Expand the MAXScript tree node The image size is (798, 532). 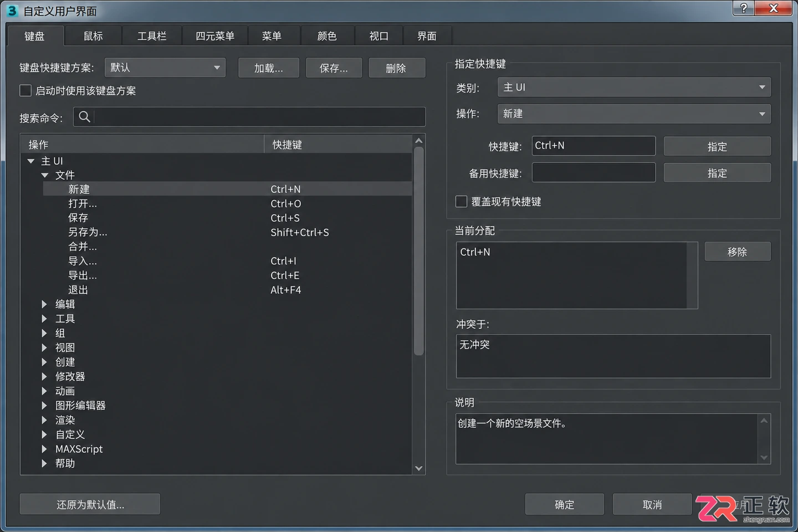[44, 449]
